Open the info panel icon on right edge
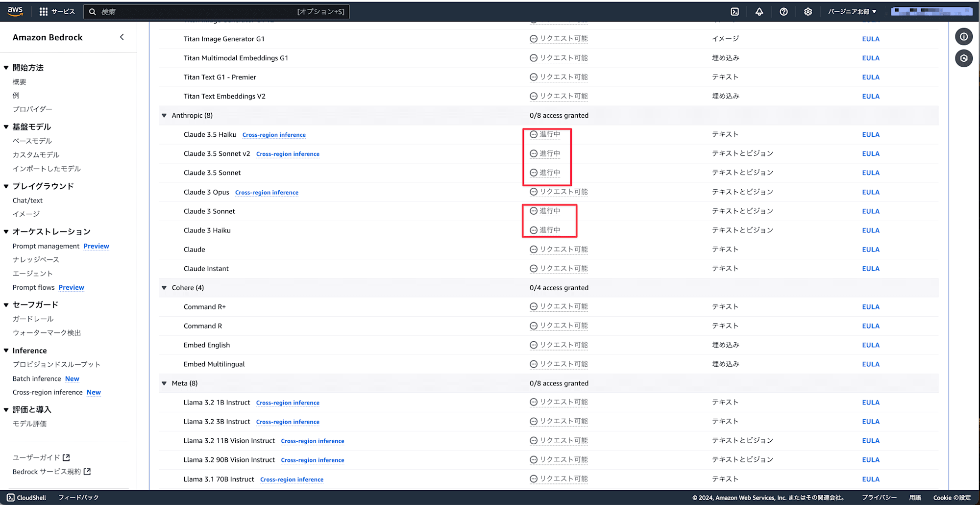This screenshot has width=980, height=505. coord(964,36)
